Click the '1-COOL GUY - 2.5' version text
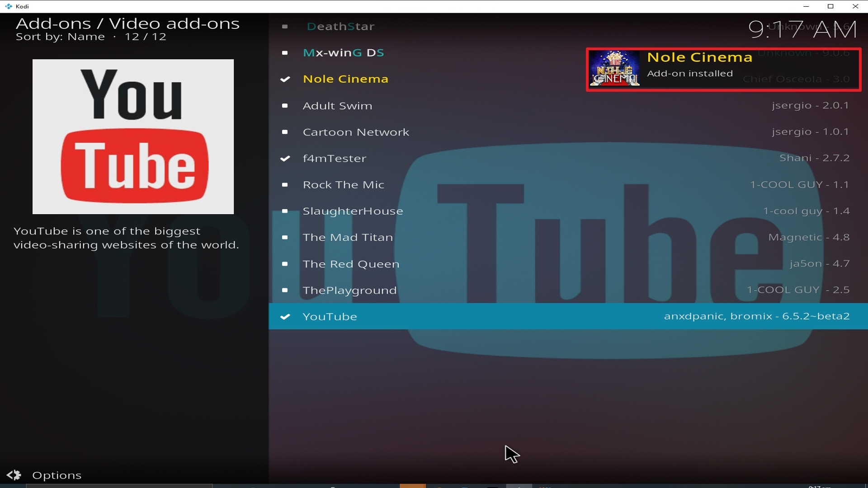 (x=798, y=290)
